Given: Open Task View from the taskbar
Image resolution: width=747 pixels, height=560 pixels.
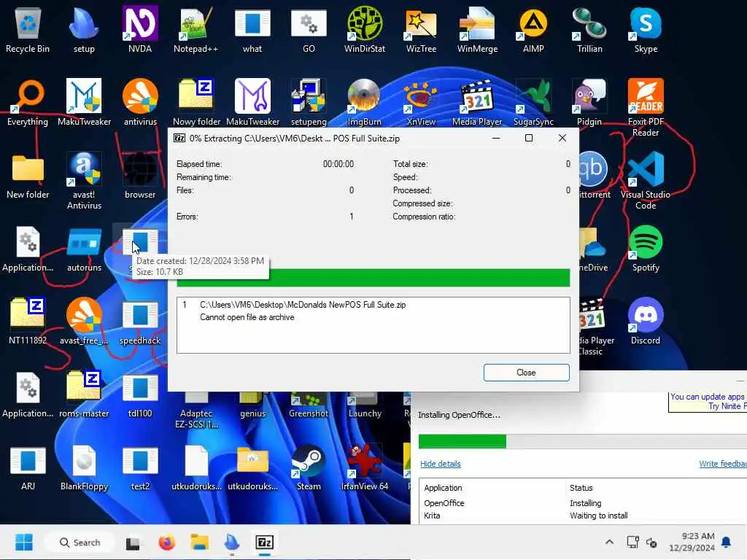Looking at the screenshot, I should pyautogui.click(x=133, y=542).
